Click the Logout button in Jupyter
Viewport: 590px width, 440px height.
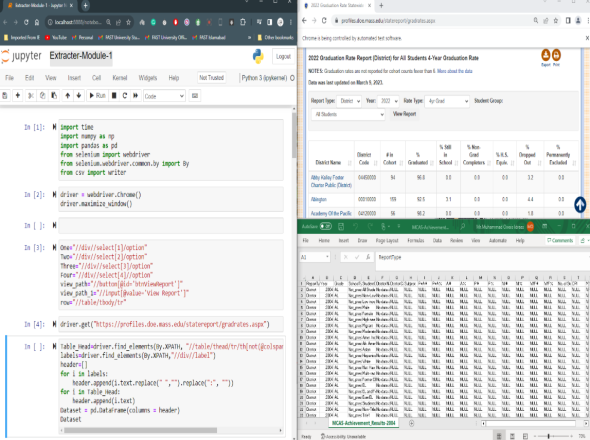click(x=283, y=56)
